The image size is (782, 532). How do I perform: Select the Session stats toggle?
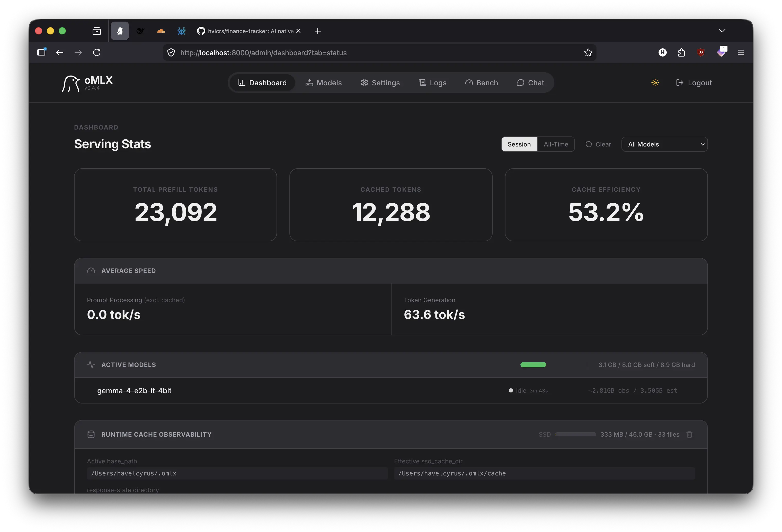tap(519, 144)
